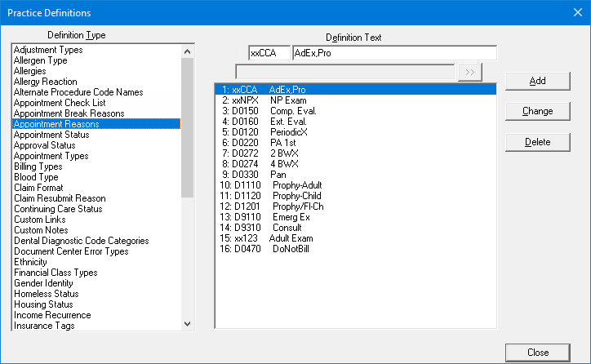Select Continuing Care Status
Image resolution: width=591 pixels, height=364 pixels.
[x=96, y=209]
